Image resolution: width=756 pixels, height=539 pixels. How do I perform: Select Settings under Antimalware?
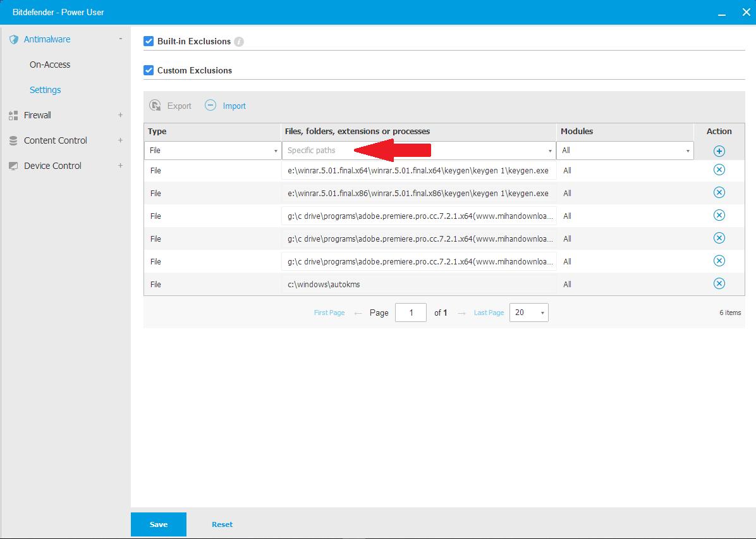coord(46,90)
